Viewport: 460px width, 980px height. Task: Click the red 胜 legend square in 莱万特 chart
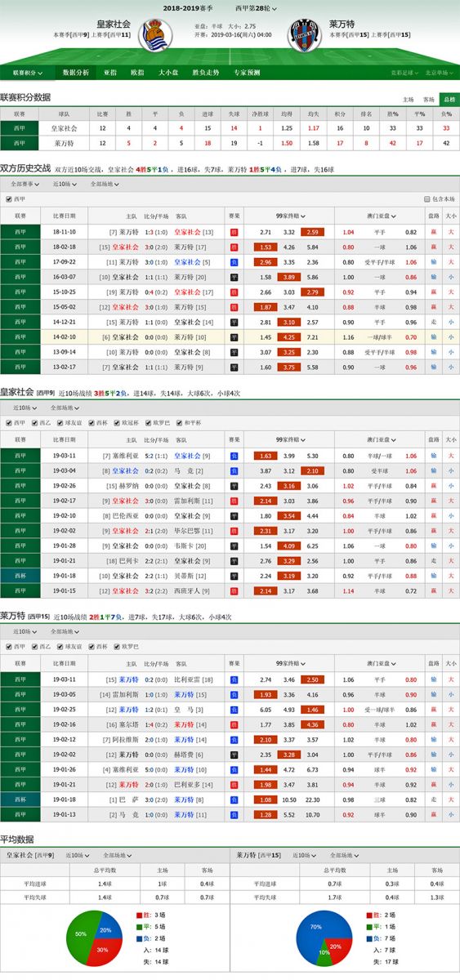[x=369, y=915]
